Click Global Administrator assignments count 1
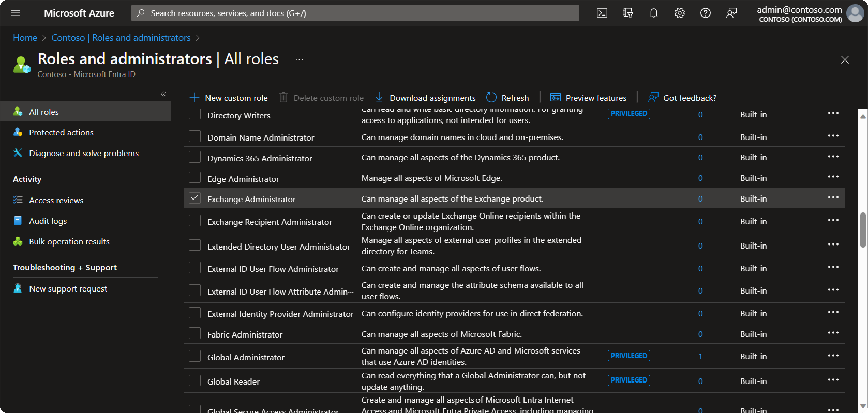 [700, 356]
